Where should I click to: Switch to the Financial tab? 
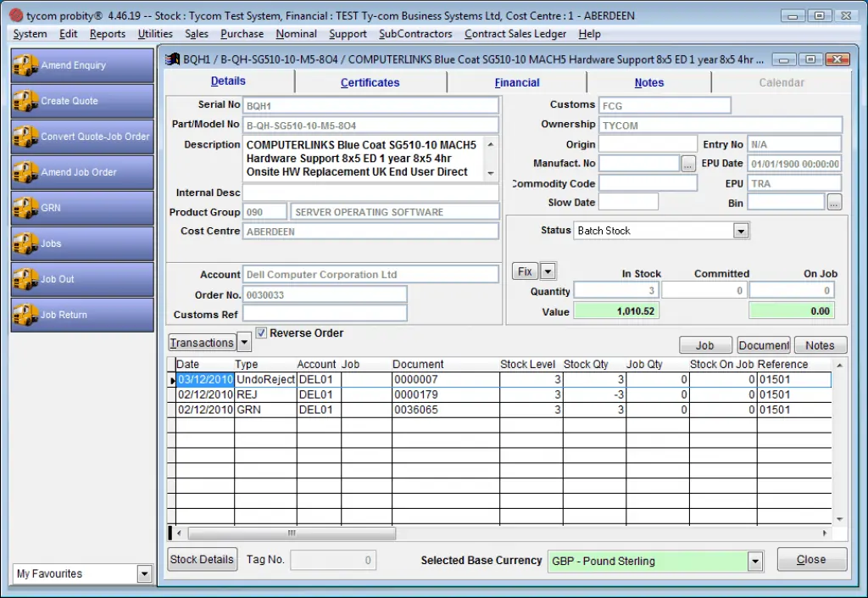(x=517, y=82)
